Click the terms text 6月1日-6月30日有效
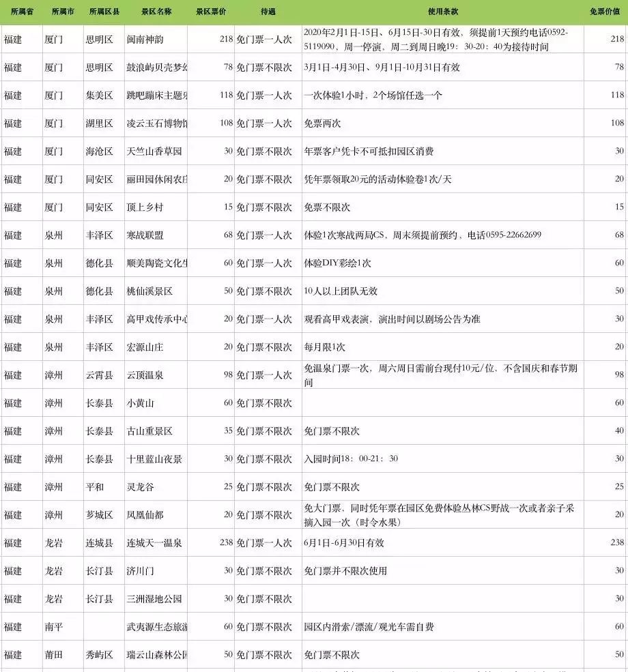628x672 pixels. pos(344,543)
